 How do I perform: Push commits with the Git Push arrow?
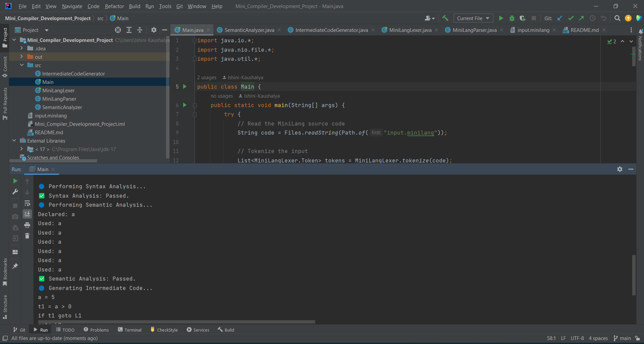tap(582, 18)
